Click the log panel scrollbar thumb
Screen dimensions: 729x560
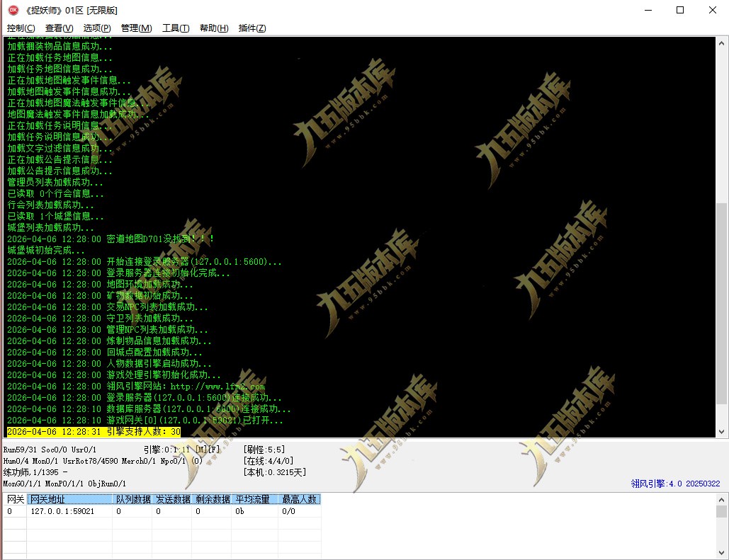pos(721,304)
